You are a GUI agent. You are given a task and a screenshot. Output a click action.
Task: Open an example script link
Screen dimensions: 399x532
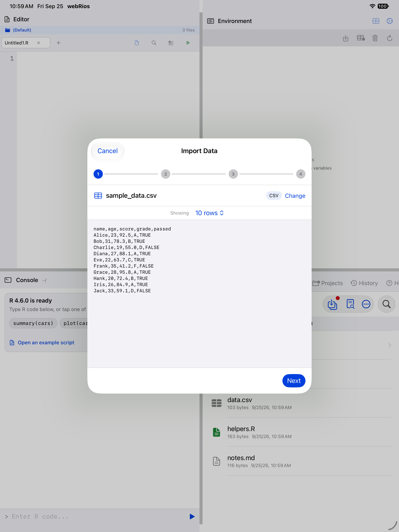click(42, 343)
